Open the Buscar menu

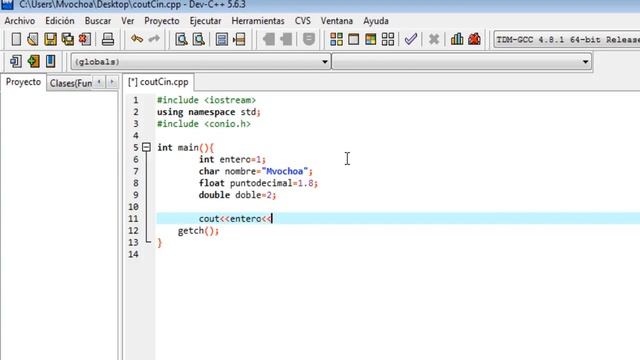coord(98,21)
